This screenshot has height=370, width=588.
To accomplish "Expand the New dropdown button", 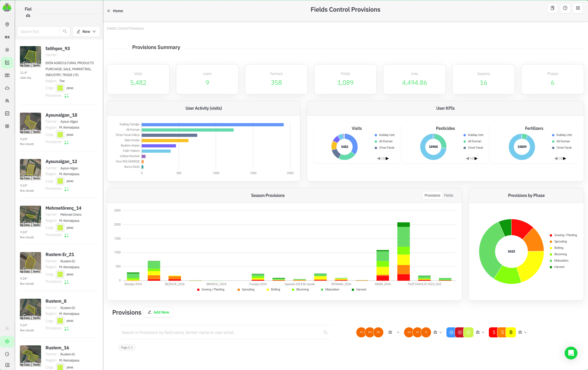I will (86, 32).
